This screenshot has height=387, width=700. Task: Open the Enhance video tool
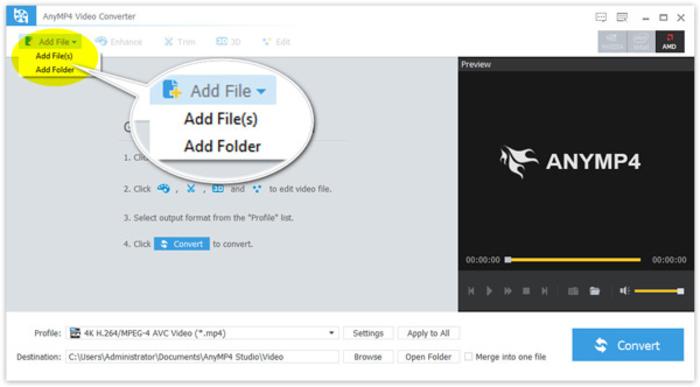click(119, 42)
